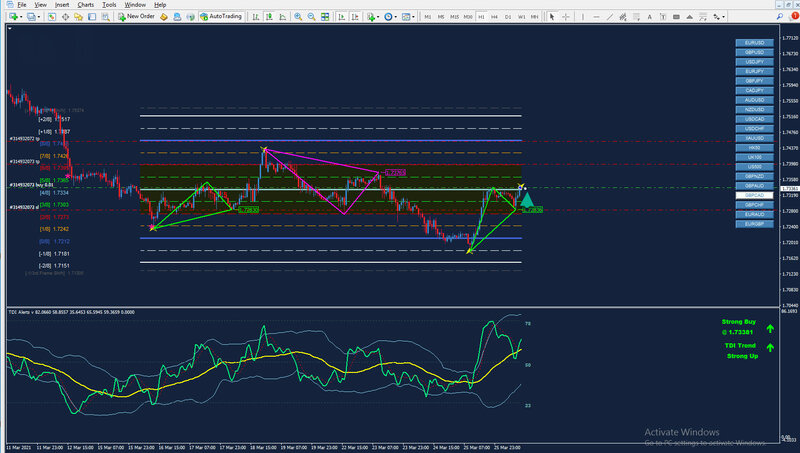The width and height of the screenshot is (800, 453).
Task: Select the Crosshair cursor tool
Action: tap(566, 17)
